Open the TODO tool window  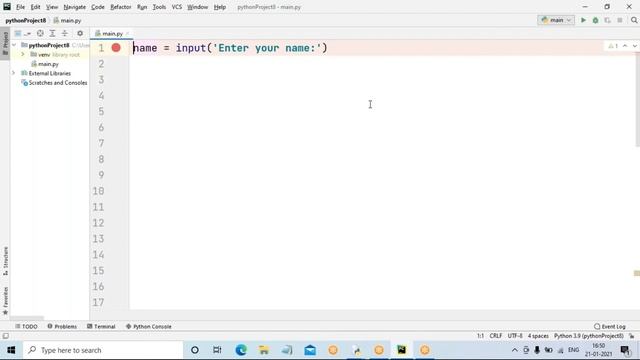point(26,327)
